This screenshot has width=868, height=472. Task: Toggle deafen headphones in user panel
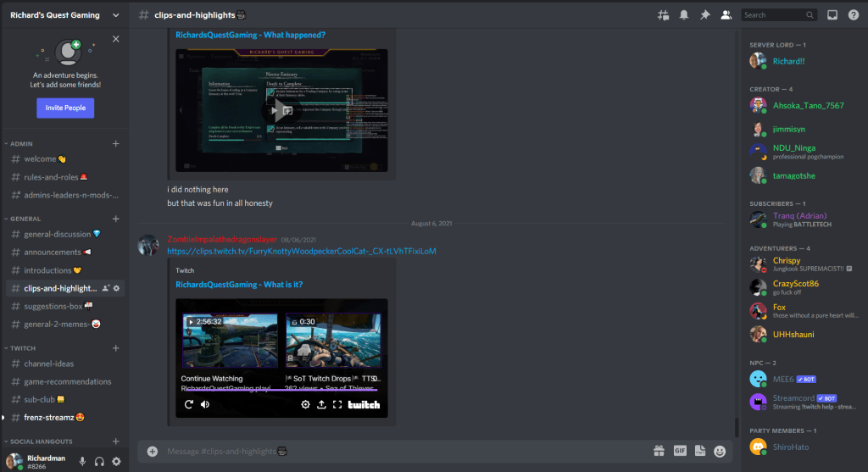(x=99, y=461)
